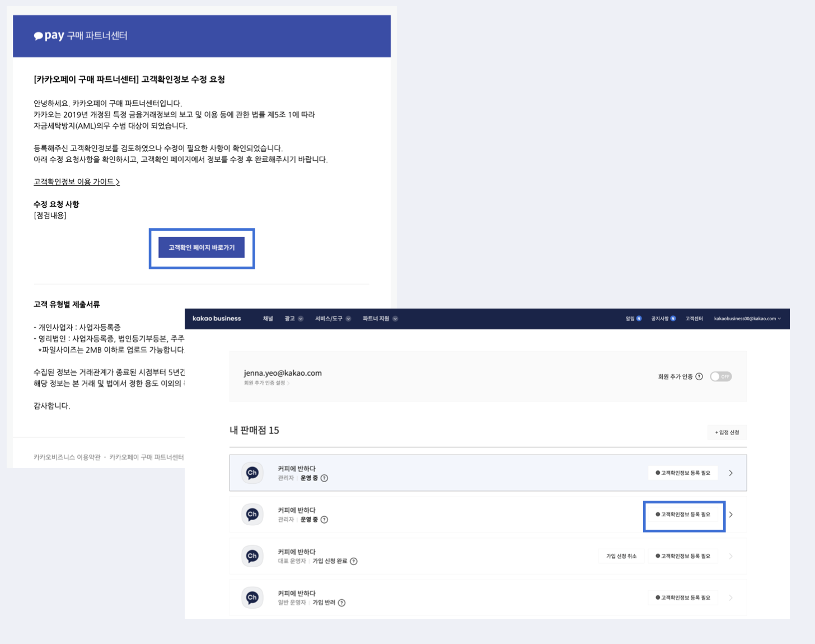Click 고객확인정보 등록 필요 badge in 가입 신청 완료 row
815x644 pixels.
pos(683,556)
